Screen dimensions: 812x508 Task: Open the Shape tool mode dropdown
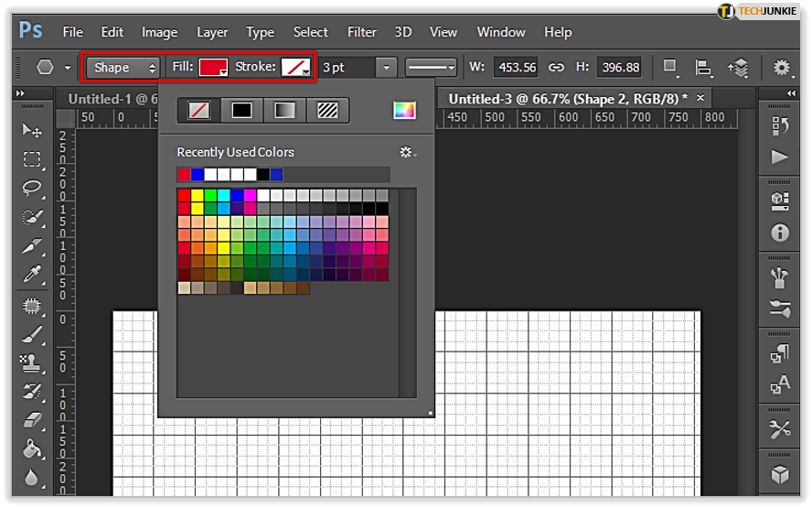coord(123,68)
